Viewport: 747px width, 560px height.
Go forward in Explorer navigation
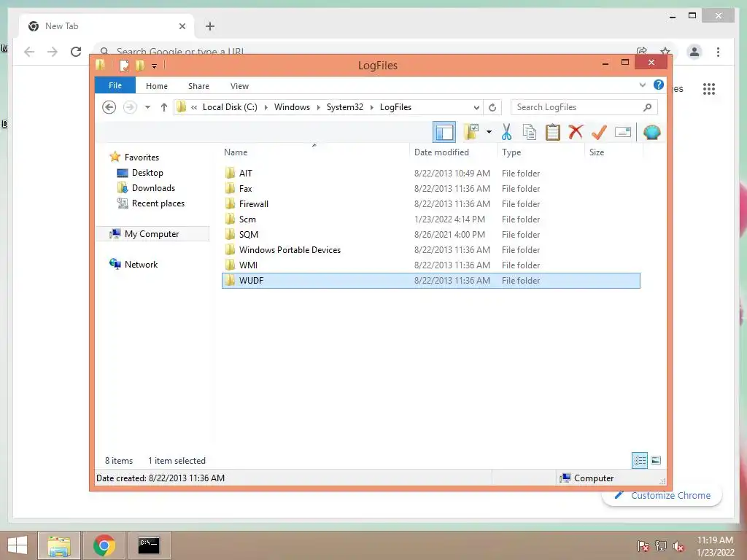point(130,107)
